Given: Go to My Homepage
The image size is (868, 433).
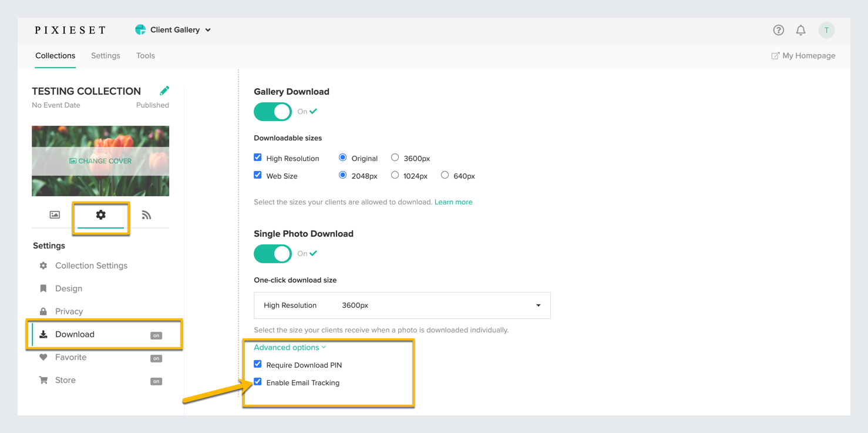Looking at the screenshot, I should 809,56.
